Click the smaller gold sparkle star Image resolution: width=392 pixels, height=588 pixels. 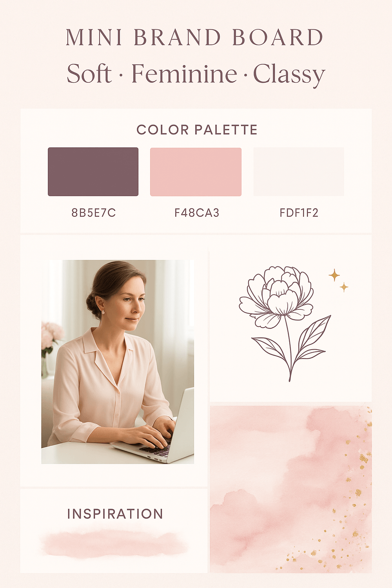(344, 287)
